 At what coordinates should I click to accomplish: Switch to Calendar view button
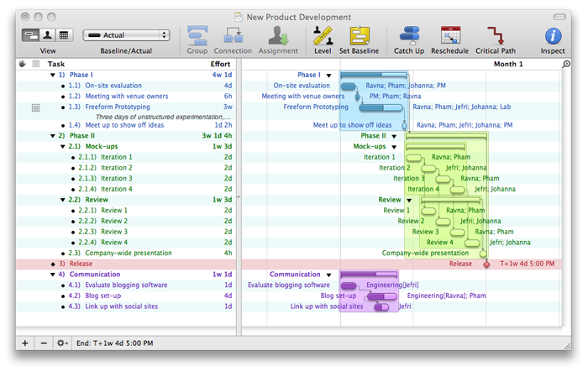(64, 35)
